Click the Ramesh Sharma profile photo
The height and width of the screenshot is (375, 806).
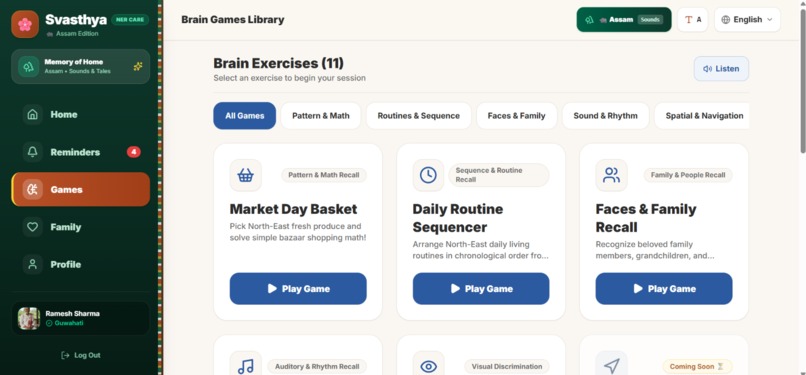[29, 318]
